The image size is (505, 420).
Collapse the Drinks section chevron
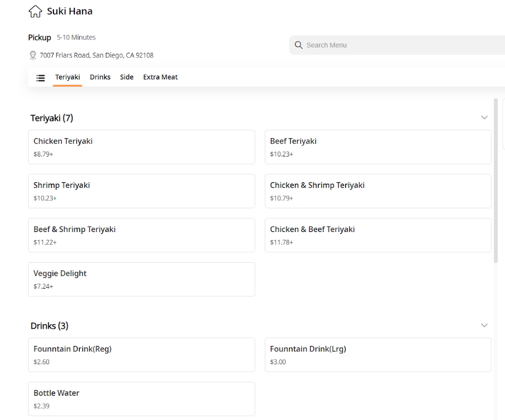coord(484,325)
